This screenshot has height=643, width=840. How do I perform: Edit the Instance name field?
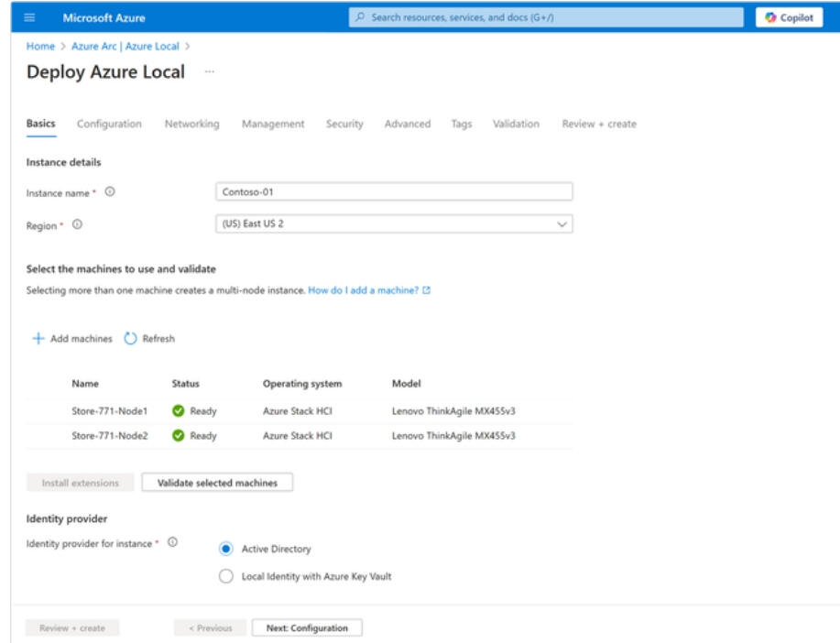[394, 191]
